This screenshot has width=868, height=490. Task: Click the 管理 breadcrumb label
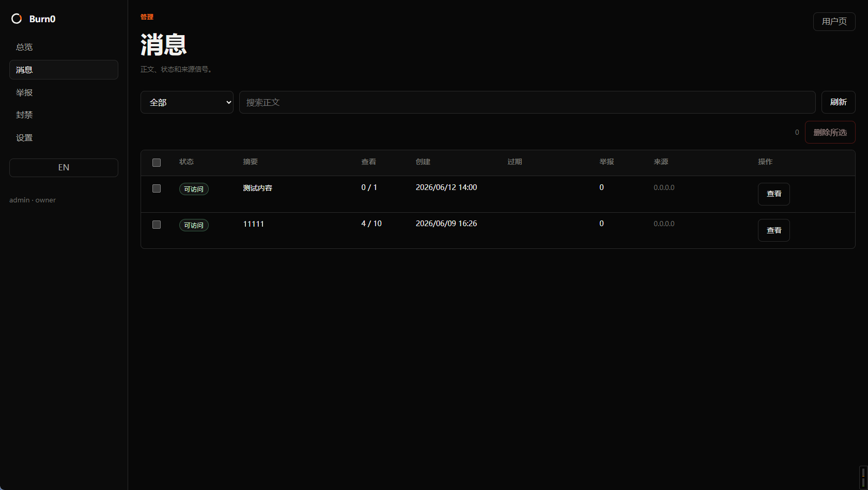147,17
